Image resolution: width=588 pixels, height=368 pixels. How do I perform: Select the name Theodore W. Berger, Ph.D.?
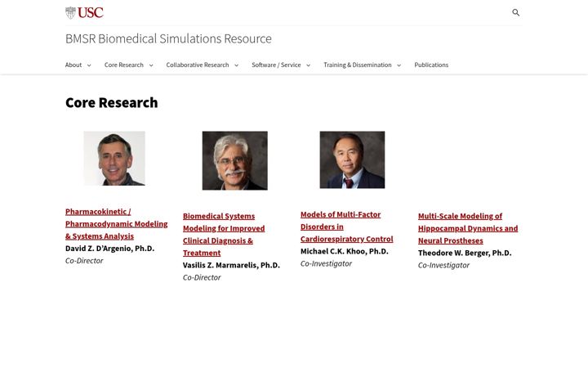pos(465,253)
